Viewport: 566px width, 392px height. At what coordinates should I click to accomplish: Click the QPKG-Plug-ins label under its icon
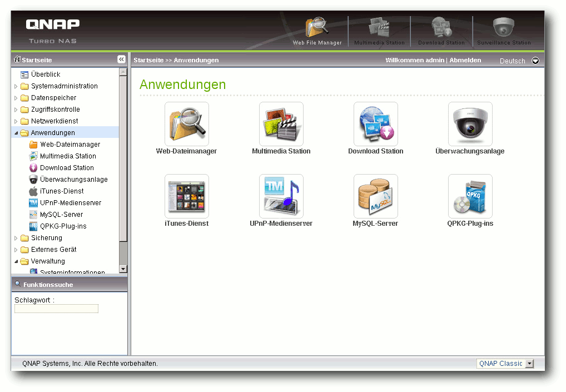pos(470,224)
